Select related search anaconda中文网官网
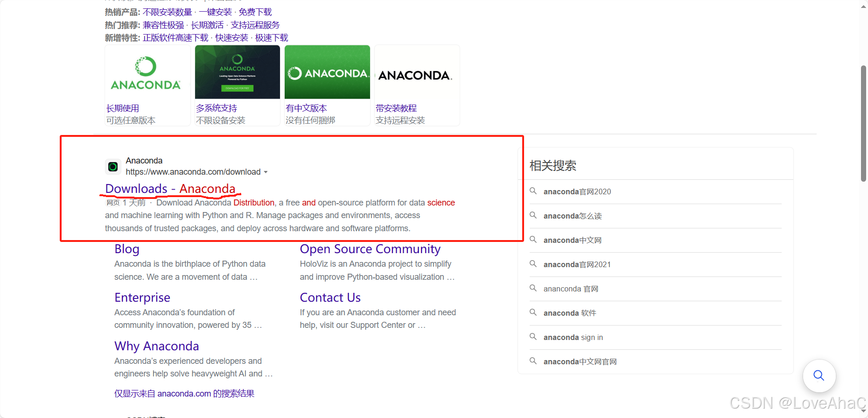The width and height of the screenshot is (868, 418). [580, 361]
